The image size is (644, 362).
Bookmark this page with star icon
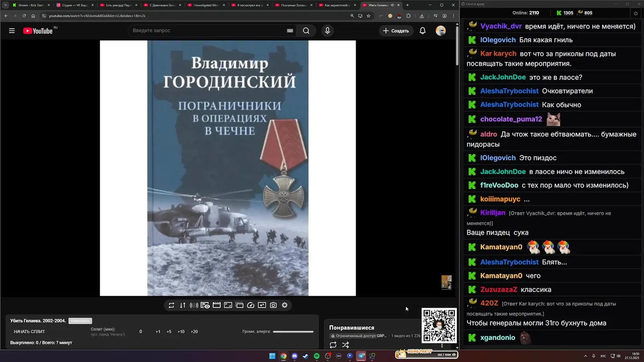click(x=369, y=16)
